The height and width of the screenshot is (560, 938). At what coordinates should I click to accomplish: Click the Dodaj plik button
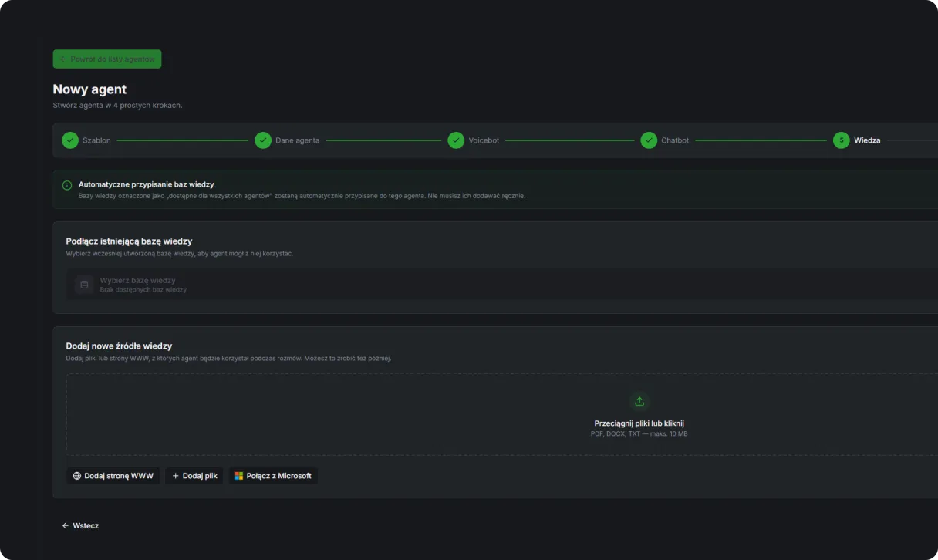point(194,476)
